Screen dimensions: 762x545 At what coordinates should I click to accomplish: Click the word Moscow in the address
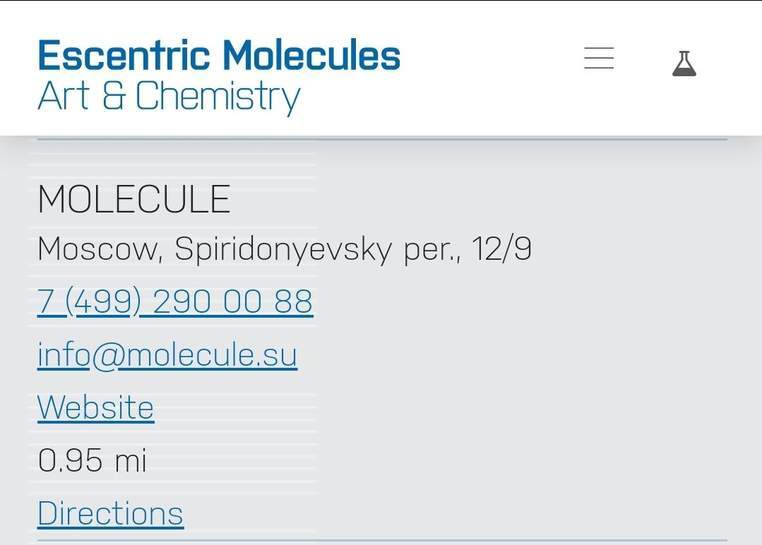pos(98,249)
